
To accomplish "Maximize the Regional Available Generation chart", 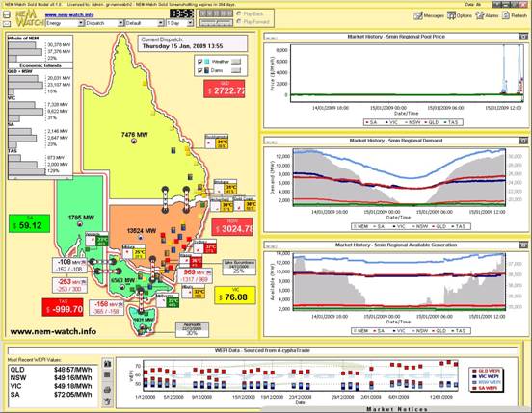I will point(523,245).
